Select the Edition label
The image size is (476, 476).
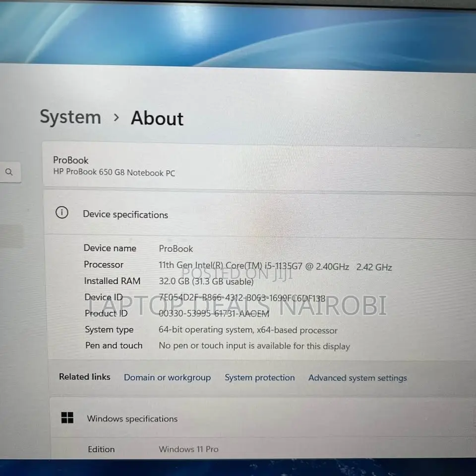(101, 449)
